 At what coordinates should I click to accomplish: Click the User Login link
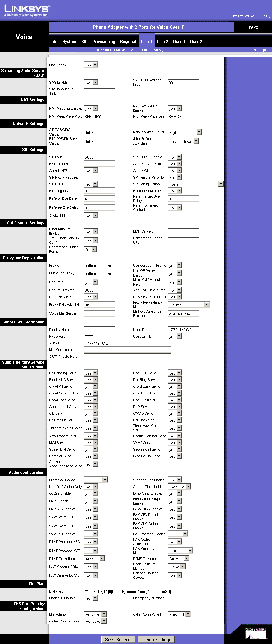pyautogui.click(x=257, y=50)
